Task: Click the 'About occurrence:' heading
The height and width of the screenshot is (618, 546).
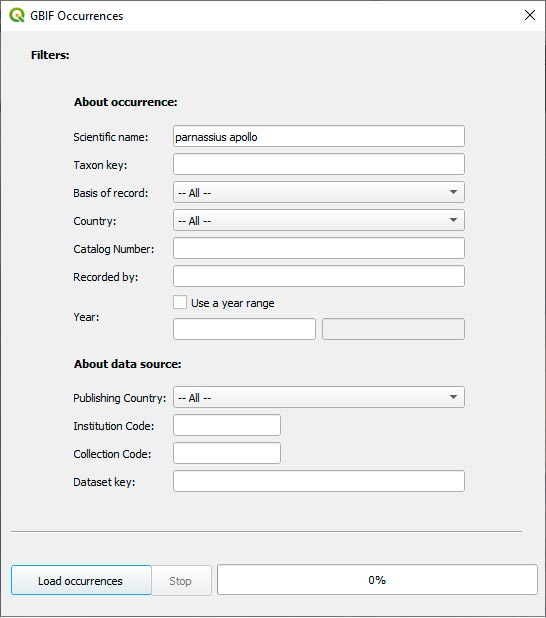Action: click(126, 102)
